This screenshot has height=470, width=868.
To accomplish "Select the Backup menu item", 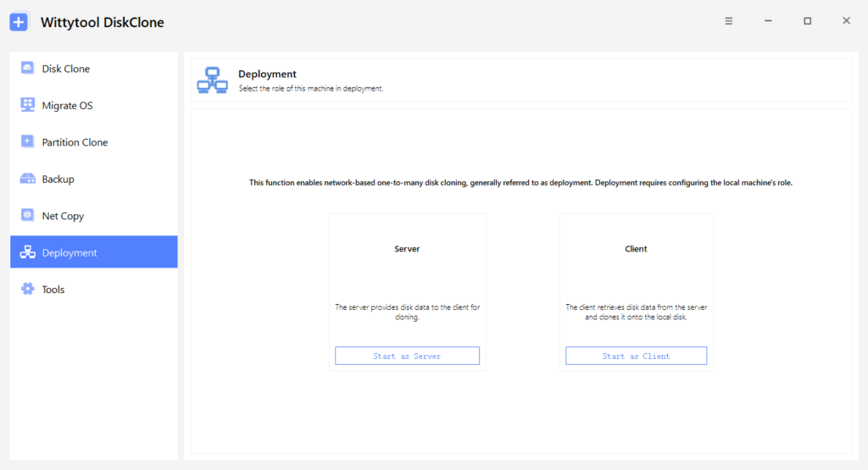I will (93, 180).
